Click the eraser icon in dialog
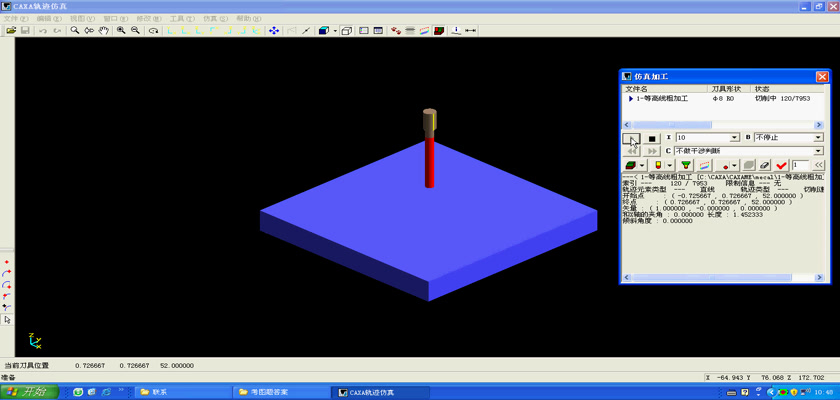Image resolution: width=840 pixels, height=400 pixels. 765,165
